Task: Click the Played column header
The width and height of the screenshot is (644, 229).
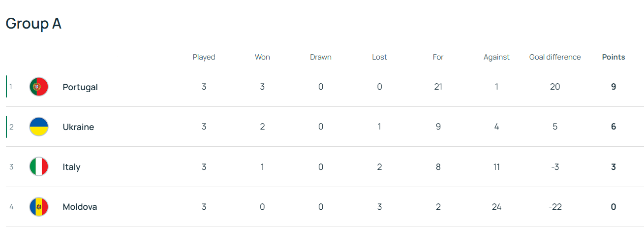Action: [204, 57]
